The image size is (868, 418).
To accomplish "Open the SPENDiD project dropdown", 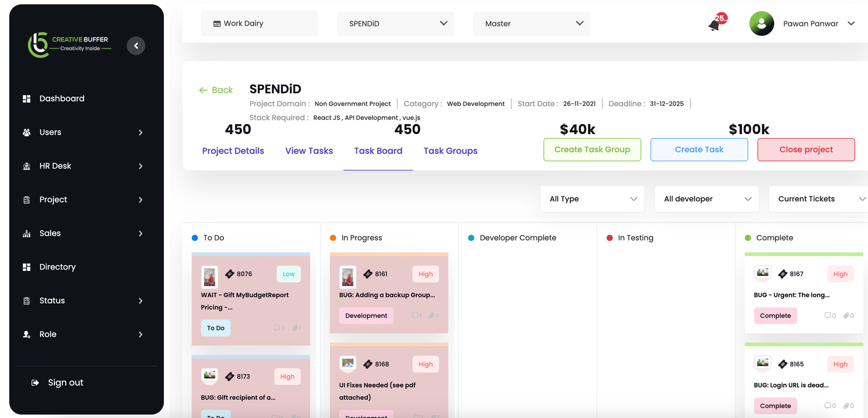I will [x=395, y=24].
